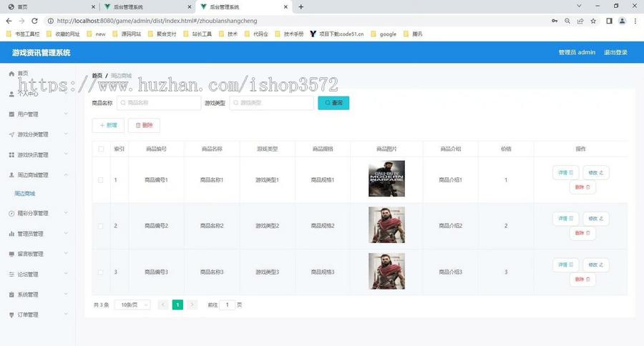Go back with the browser back arrow
The image size is (644, 346).
(9, 21)
